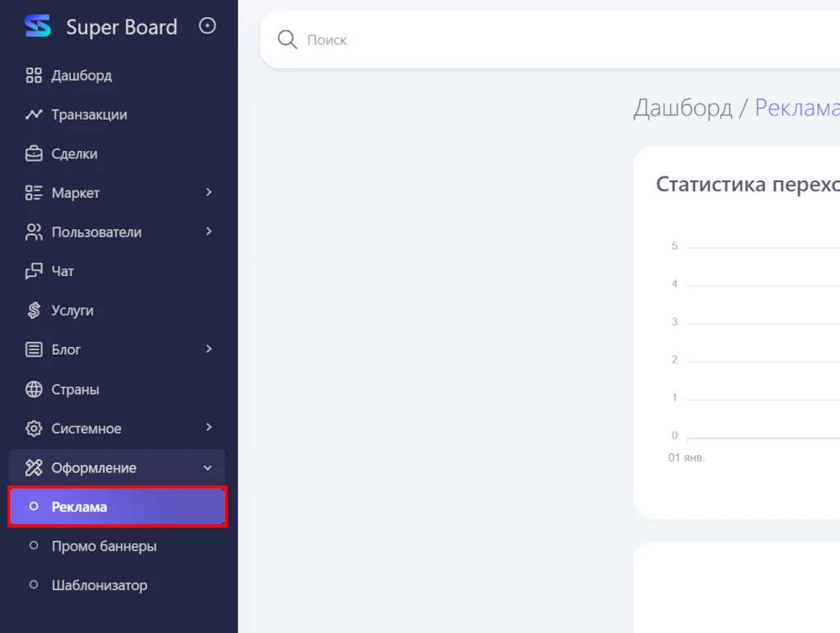Type in the Поиск search field

(495, 40)
